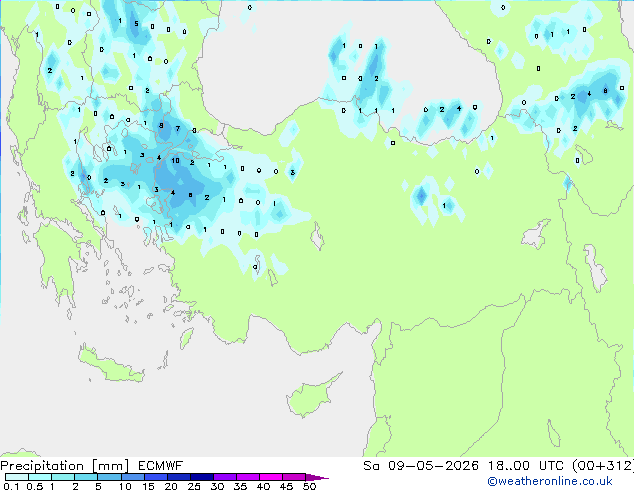634x490 pixels.
Task: Click the legend label '0.1'
Action: pos(11,486)
